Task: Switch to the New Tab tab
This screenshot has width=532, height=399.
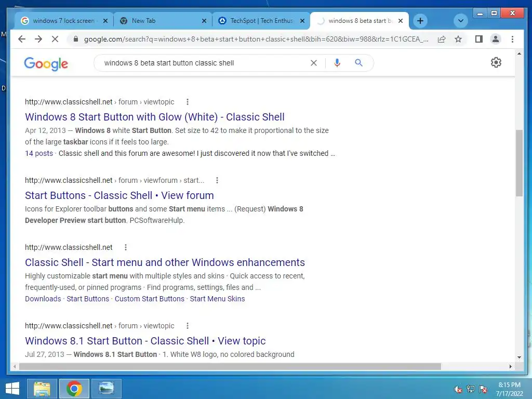Action: [162, 21]
